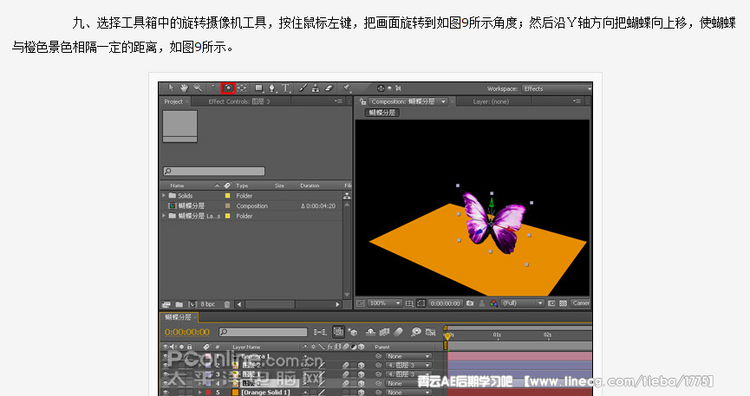Open the grid and guide options icon

coord(409,303)
